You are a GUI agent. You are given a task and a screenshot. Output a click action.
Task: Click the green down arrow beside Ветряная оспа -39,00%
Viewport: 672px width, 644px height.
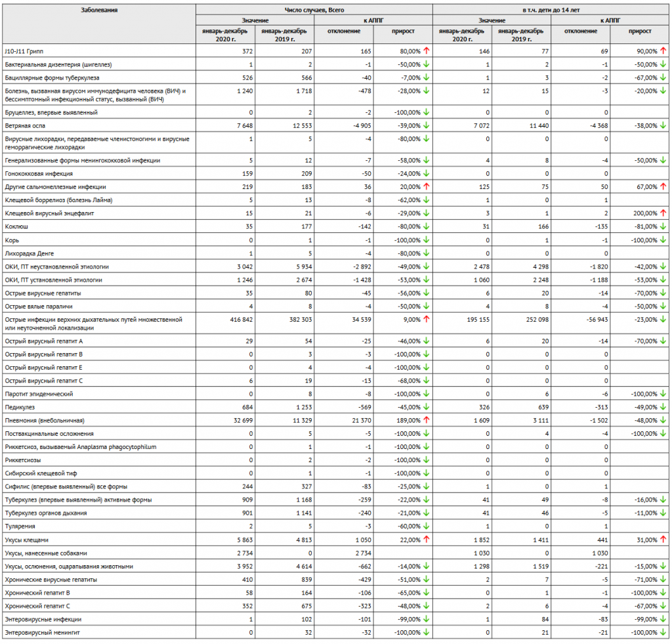pos(426,125)
